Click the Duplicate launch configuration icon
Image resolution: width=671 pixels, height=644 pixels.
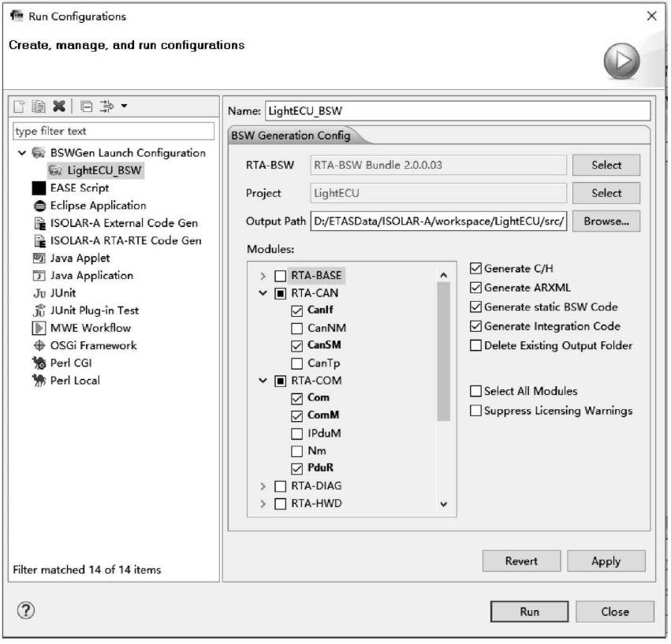pyautogui.click(x=39, y=106)
